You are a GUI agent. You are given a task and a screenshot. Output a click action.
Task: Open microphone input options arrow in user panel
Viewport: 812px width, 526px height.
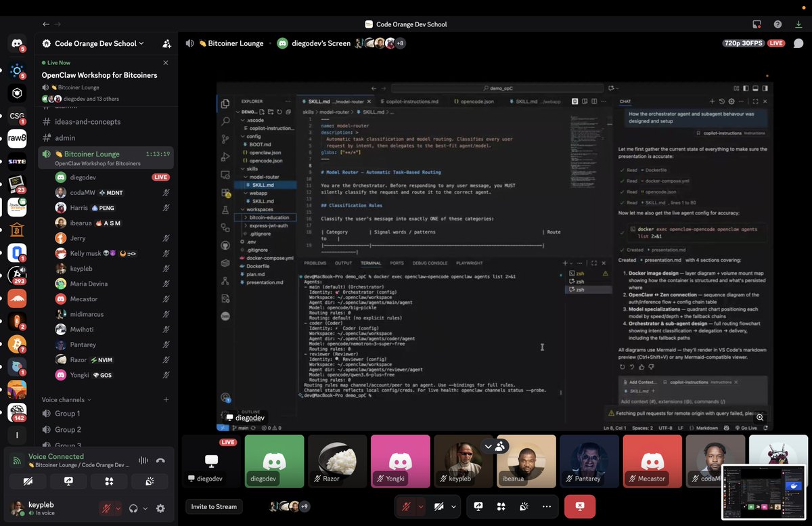coord(118,508)
